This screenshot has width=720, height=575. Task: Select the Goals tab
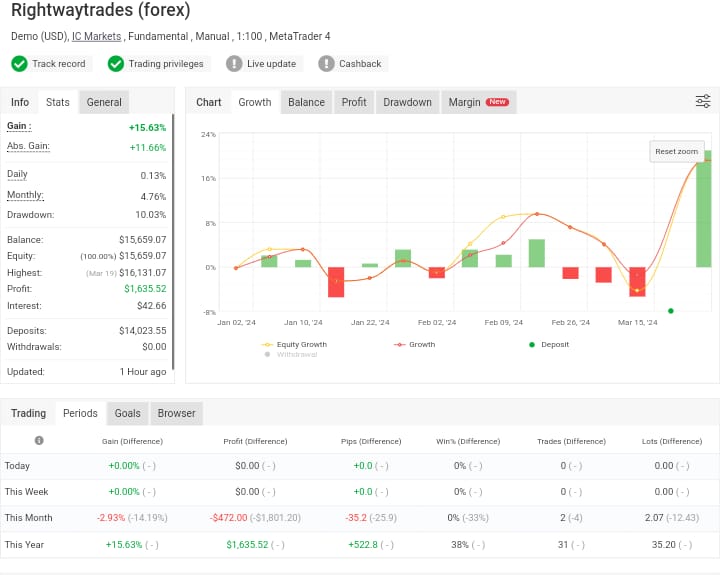click(x=127, y=413)
